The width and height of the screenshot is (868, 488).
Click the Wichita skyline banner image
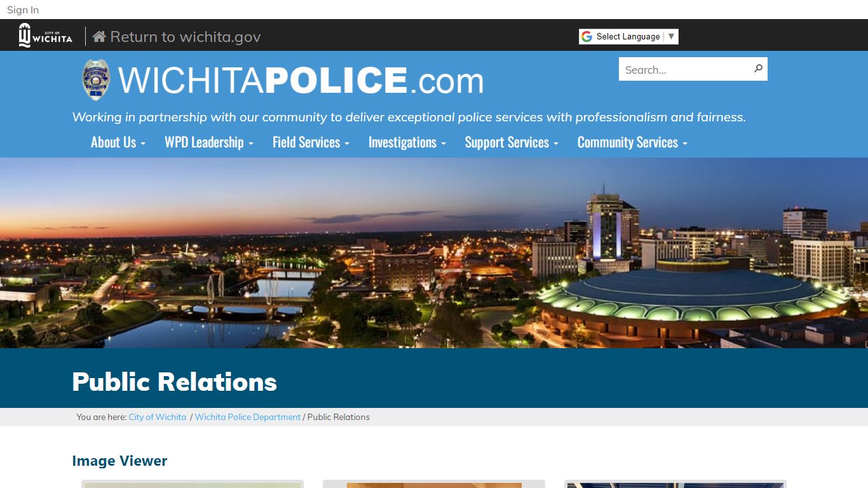[434, 253]
